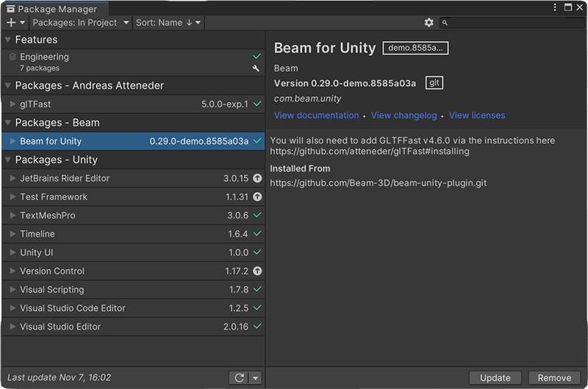Click the update-available arrow for JetBrains Rider Editor
Viewport: 588px width, 389px height.
(x=257, y=179)
